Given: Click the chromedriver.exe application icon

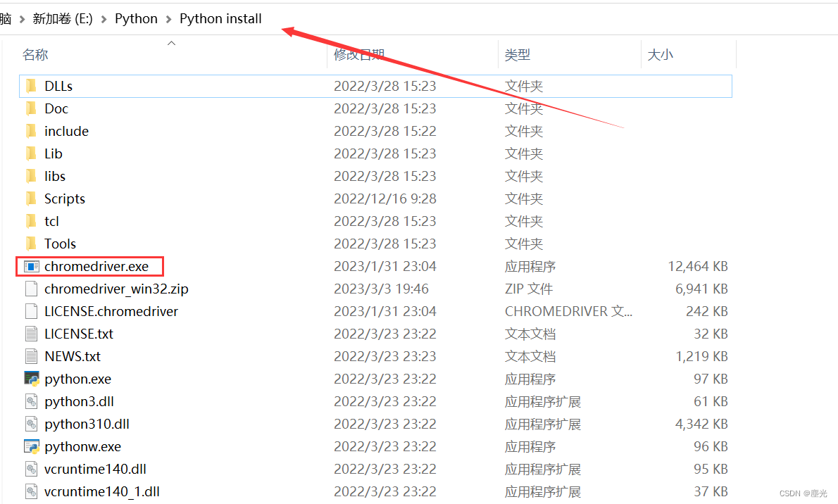Looking at the screenshot, I should [x=32, y=266].
